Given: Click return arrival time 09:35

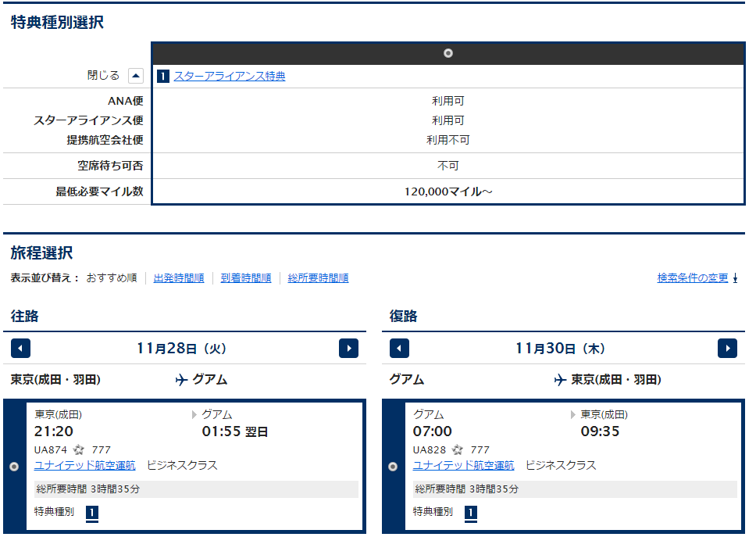Looking at the screenshot, I should 600,431.
